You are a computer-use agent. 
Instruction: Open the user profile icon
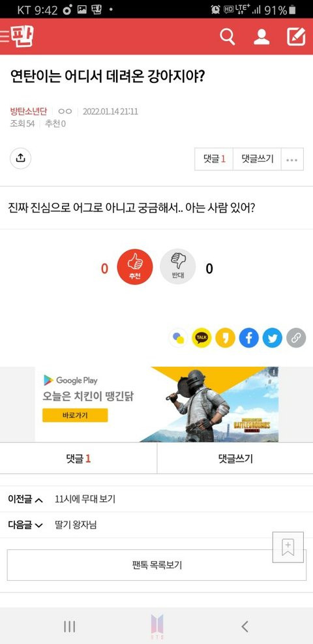[x=261, y=37]
